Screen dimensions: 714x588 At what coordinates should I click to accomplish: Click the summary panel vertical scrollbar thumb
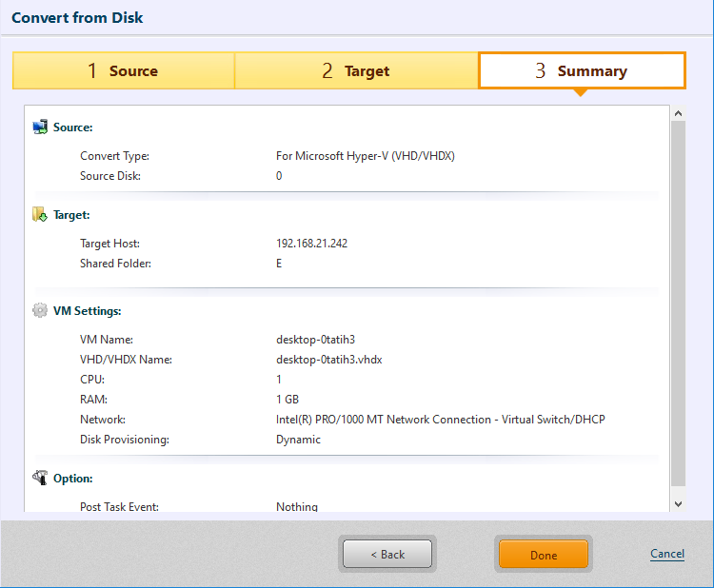point(678,304)
